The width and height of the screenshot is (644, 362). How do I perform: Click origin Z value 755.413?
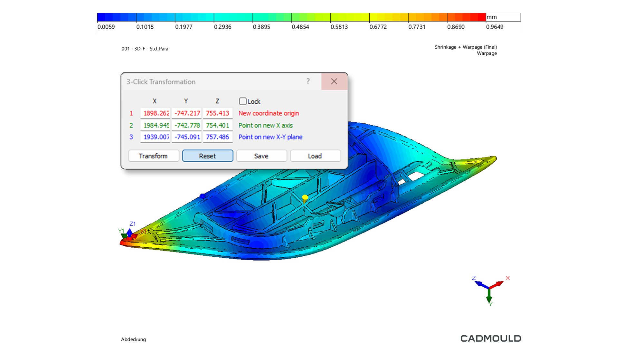tap(218, 113)
